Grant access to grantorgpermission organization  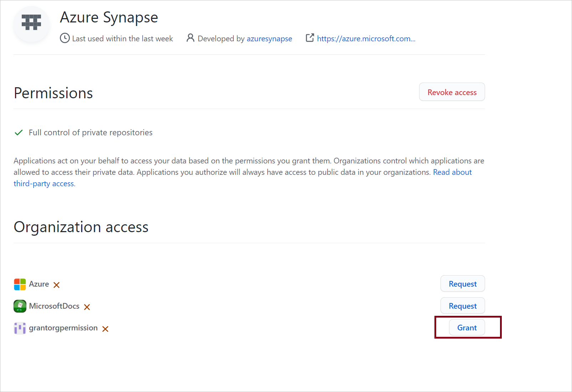pos(467,328)
